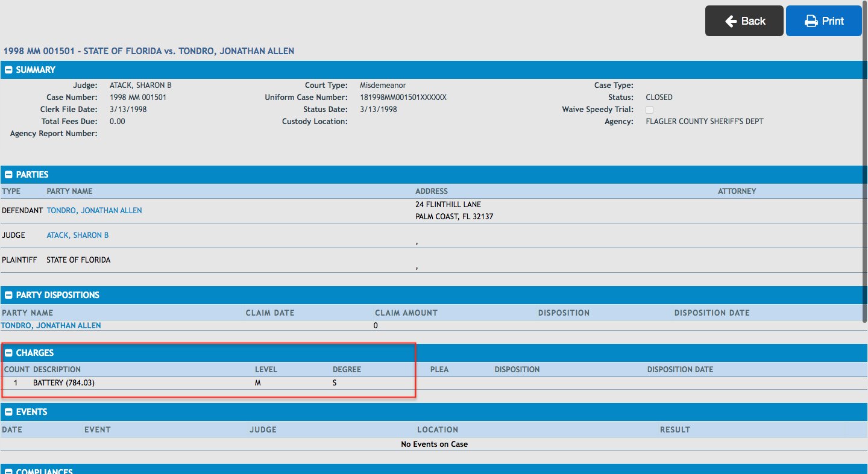Open TONDRO, JONATHAN ALLEN in Party Dispositions
868x474 pixels.
click(51, 325)
